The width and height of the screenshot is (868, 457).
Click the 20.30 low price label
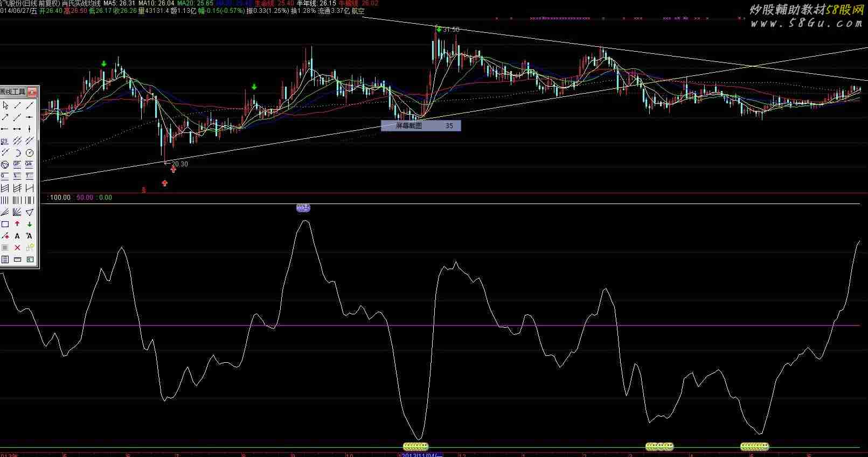[x=180, y=164]
